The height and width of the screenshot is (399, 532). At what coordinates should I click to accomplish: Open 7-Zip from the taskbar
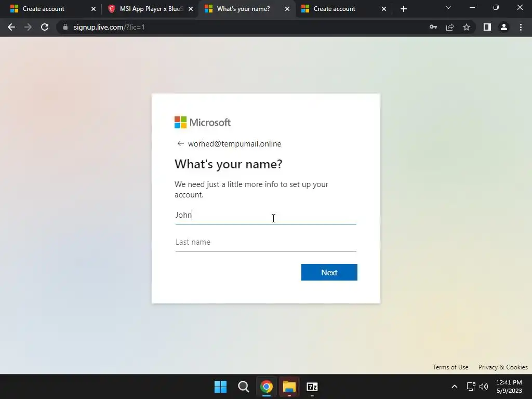tap(312, 387)
